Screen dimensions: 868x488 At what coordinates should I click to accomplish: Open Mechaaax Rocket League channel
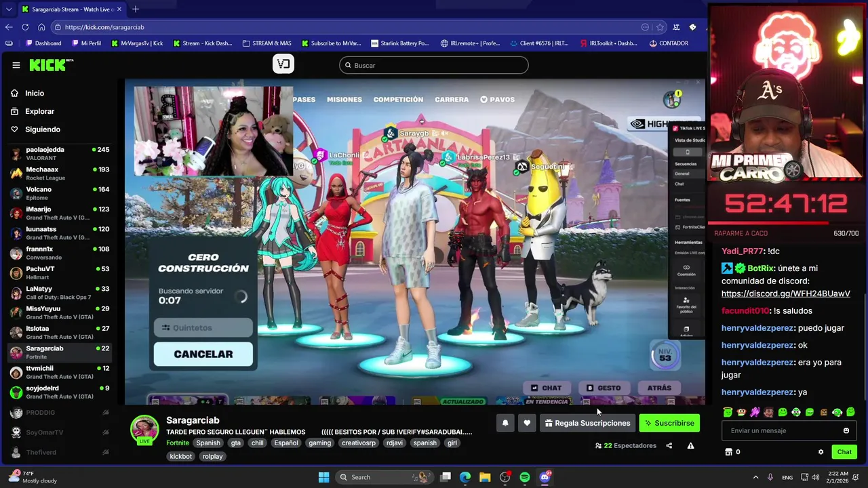(x=60, y=174)
